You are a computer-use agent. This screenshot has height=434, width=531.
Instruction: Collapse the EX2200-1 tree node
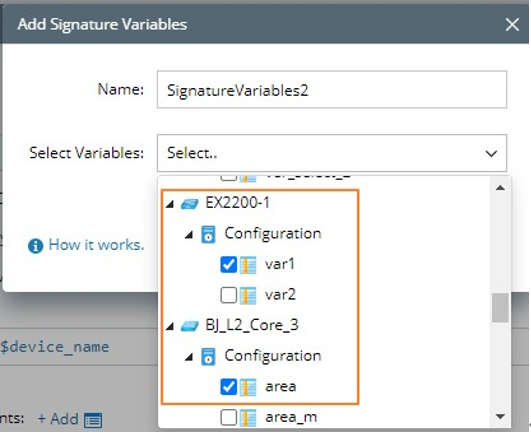(x=170, y=204)
